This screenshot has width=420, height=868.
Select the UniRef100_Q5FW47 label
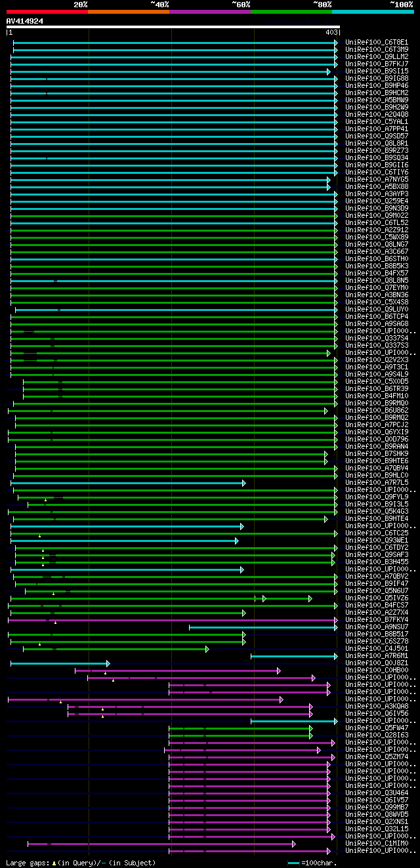pos(377,728)
